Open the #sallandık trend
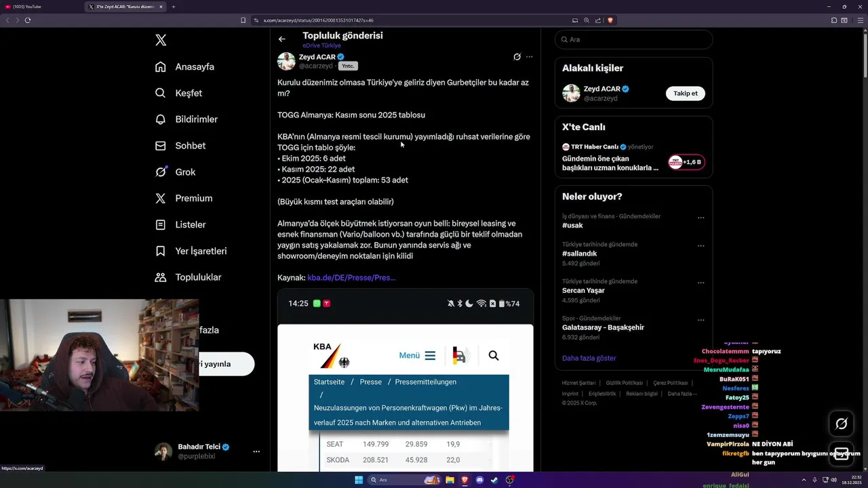The image size is (868, 488). (x=579, y=253)
